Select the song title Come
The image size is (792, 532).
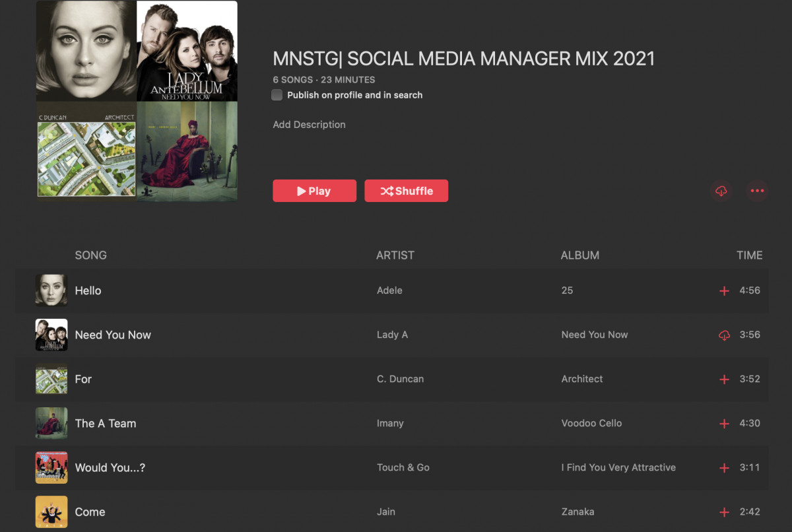(x=90, y=512)
